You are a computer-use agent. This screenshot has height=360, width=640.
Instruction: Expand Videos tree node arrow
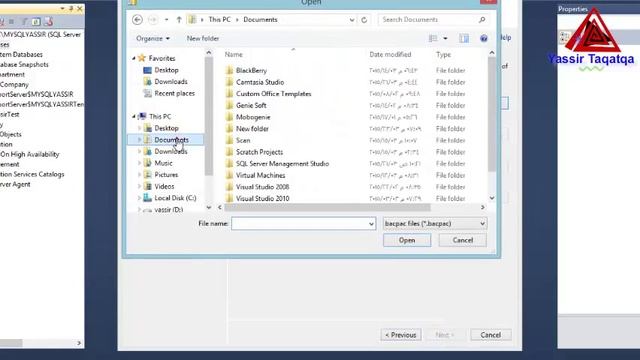(139, 186)
